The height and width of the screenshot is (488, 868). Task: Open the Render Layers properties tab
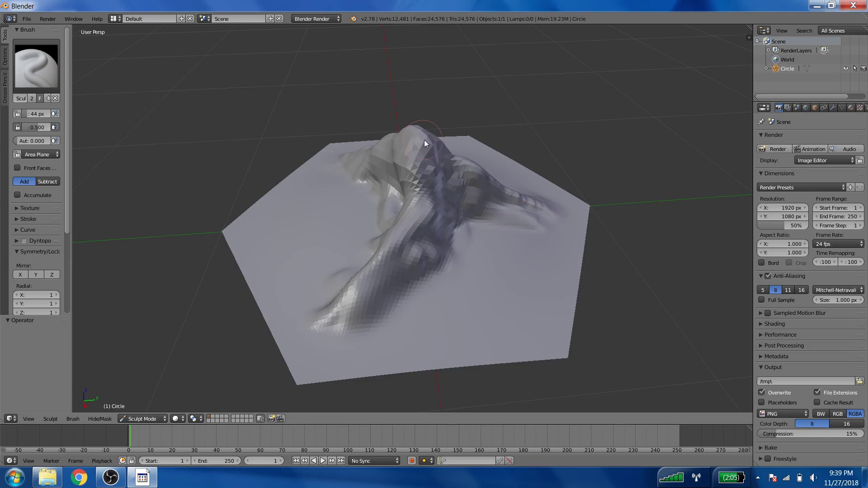788,108
